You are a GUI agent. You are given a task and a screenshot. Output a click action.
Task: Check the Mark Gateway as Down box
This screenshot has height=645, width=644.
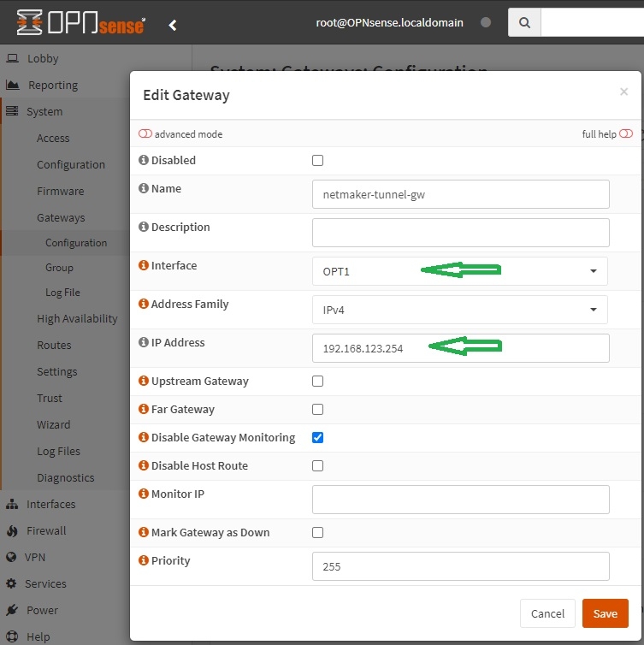(x=318, y=533)
